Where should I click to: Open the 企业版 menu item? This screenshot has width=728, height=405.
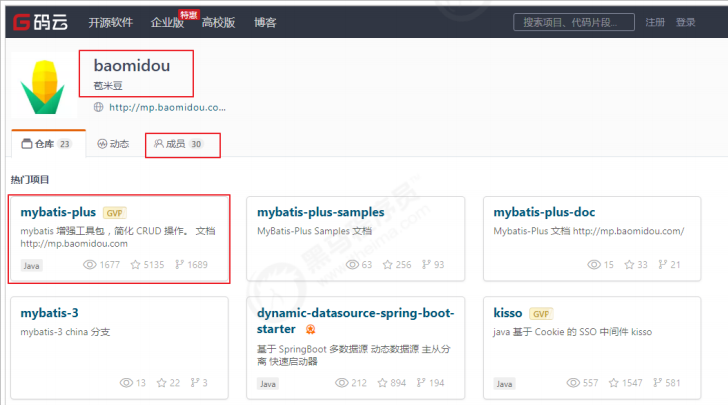167,22
